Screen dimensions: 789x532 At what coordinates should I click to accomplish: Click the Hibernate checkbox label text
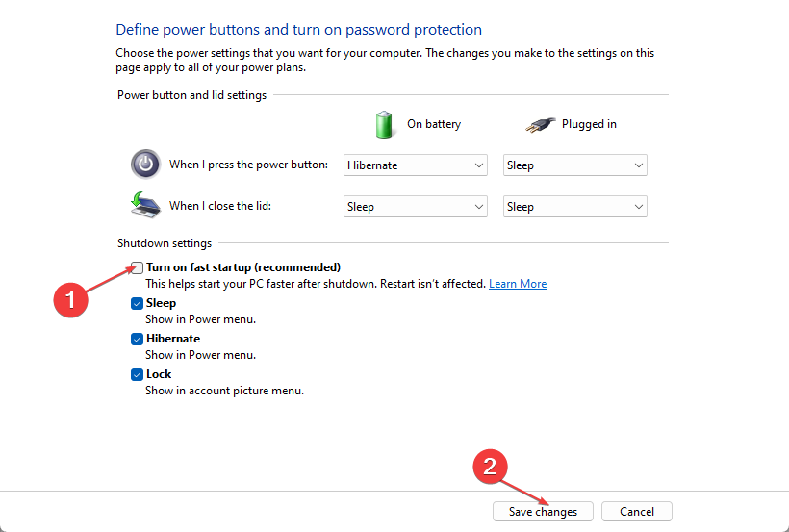(x=173, y=339)
